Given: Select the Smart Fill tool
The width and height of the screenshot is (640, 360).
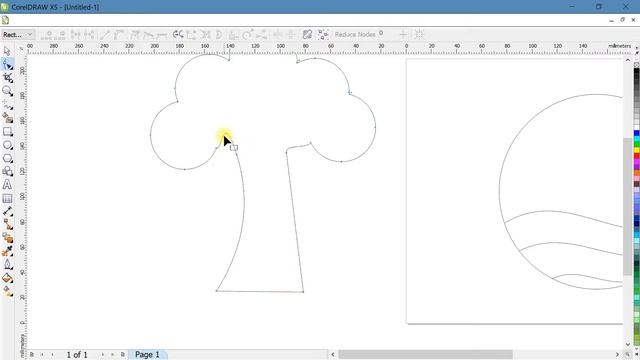Looking at the screenshot, I should pyautogui.click(x=7, y=118).
